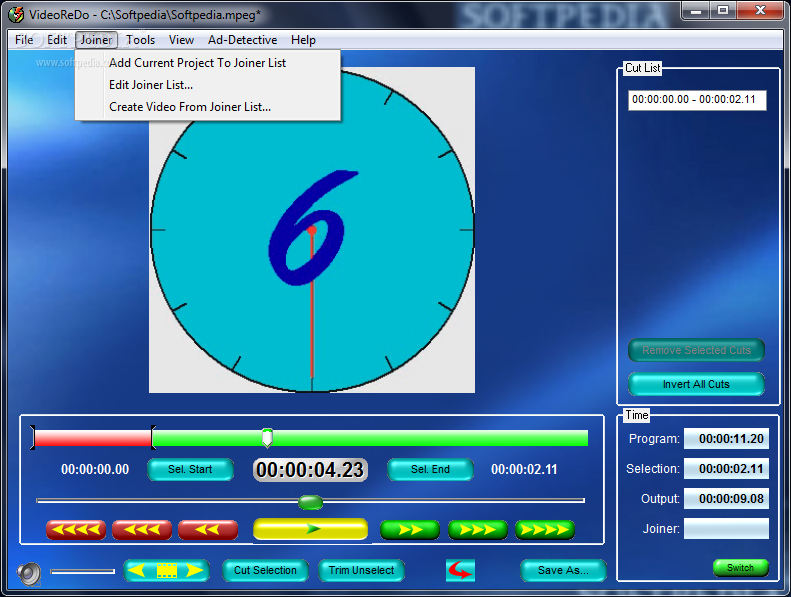Click the selection start time 00:00:00.00
Viewport: 791px width, 597px height.
[95, 469]
